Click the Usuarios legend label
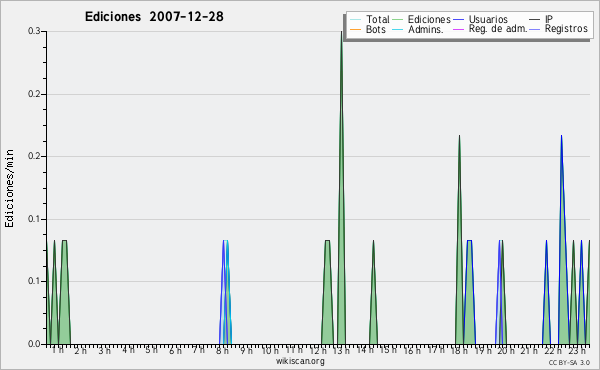The image size is (600, 370). pos(488,19)
